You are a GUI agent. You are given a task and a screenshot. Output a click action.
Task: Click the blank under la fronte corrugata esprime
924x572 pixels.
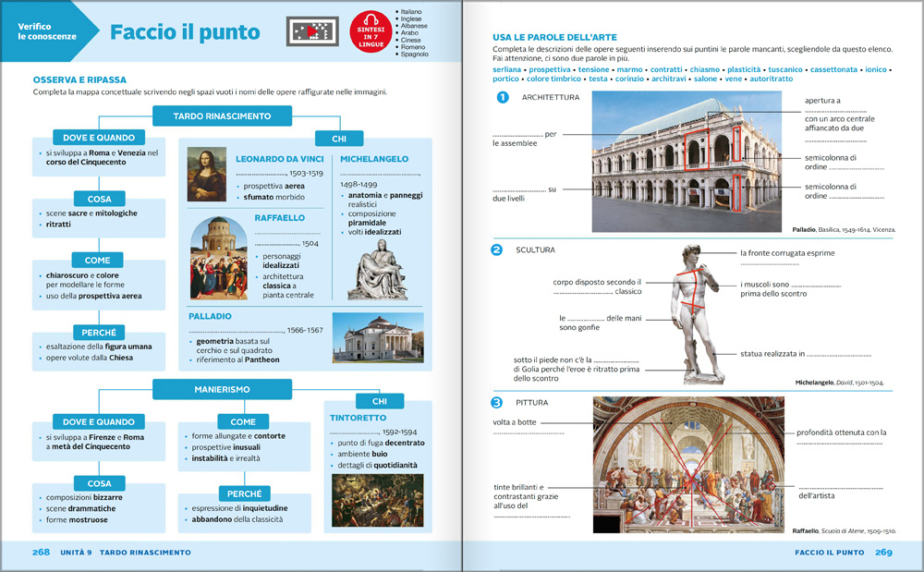[771, 264]
